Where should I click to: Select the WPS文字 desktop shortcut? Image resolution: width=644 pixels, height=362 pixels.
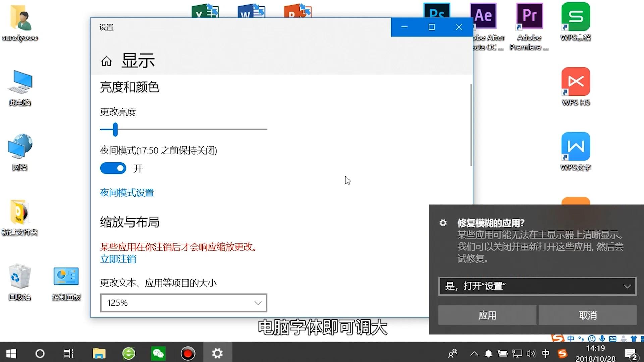576,152
